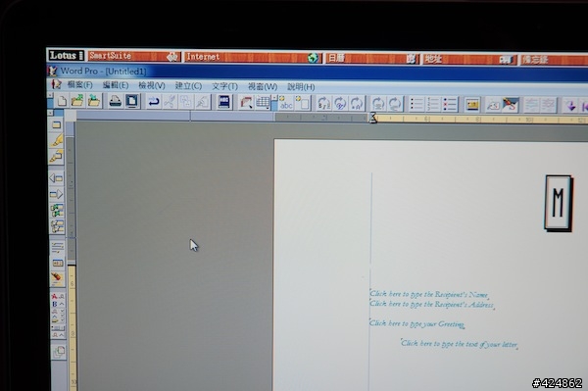Image resolution: width=588 pixels, height=391 pixels.
Task: Open the Internet drawer in SmartCenter
Action: point(253,58)
